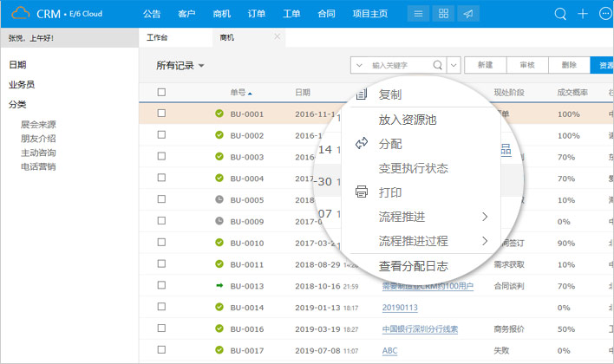Image resolution: width=614 pixels, height=364 pixels.
Task: Close the 商机 tab with its X
Action: (277, 36)
